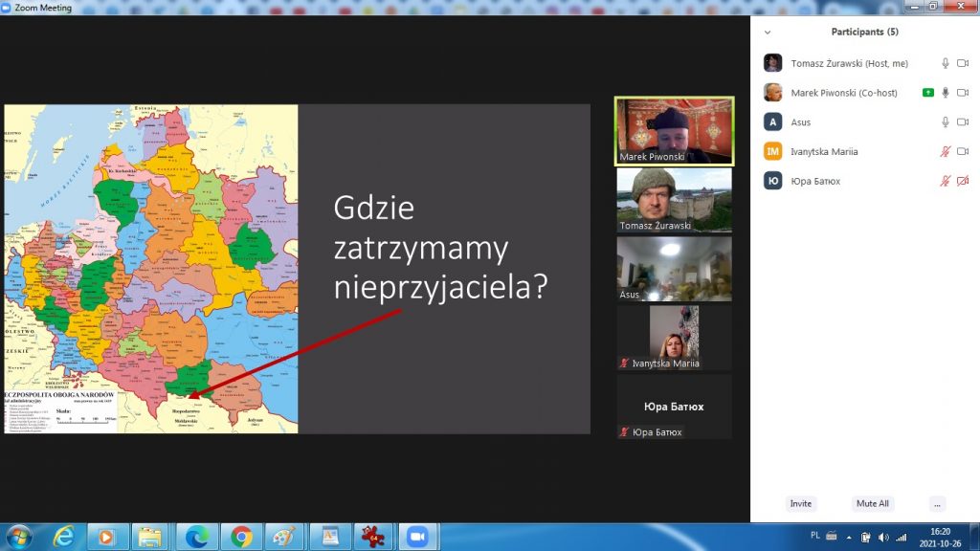This screenshot has height=551, width=980.
Task: Open Google Chrome from the taskbar
Action: (240, 537)
